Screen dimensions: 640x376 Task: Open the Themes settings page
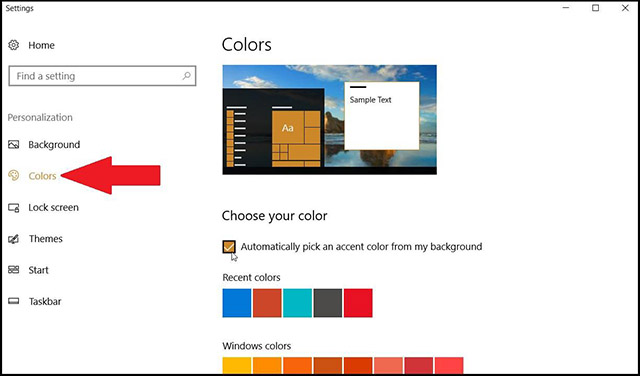tap(45, 239)
